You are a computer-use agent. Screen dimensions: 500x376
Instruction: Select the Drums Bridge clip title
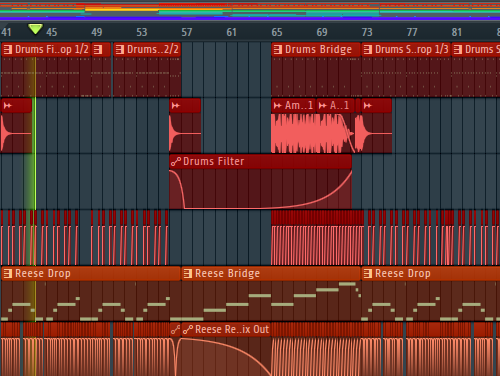coord(318,50)
